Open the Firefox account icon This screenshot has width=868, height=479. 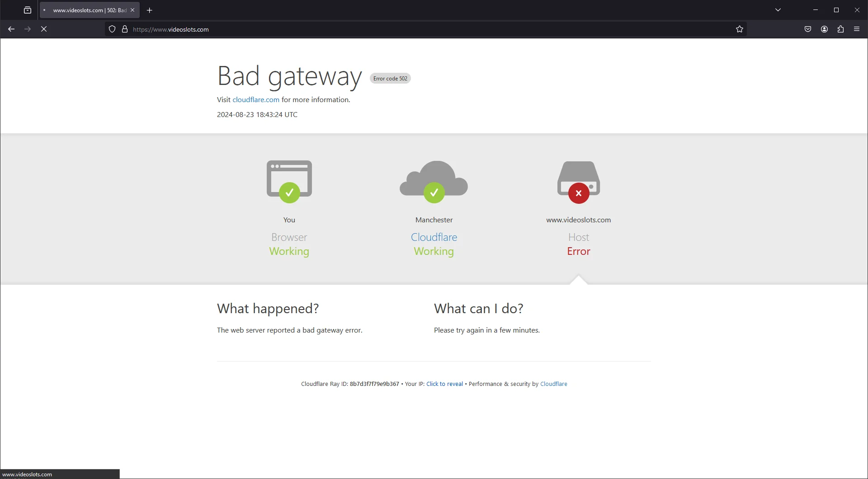point(824,29)
